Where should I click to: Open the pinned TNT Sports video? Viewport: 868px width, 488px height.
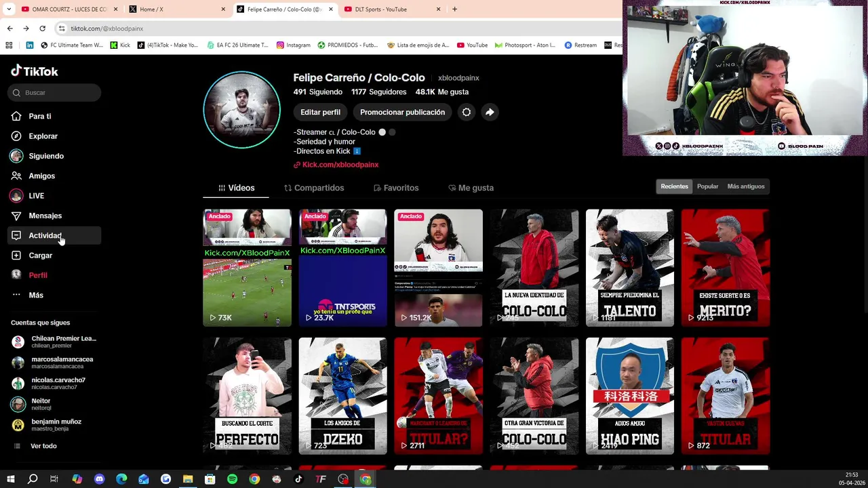point(343,268)
